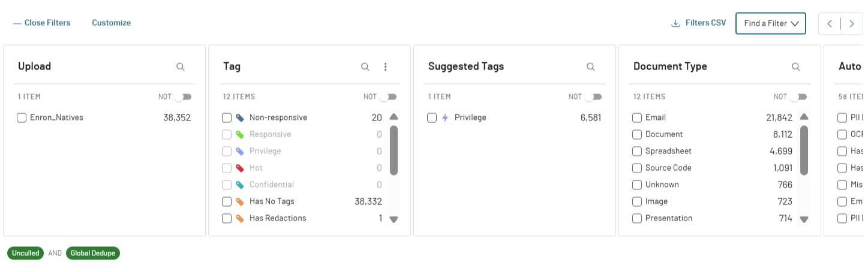Click the Tag list scroll-down arrow
Screen dimensions: 868x272
[x=394, y=219]
